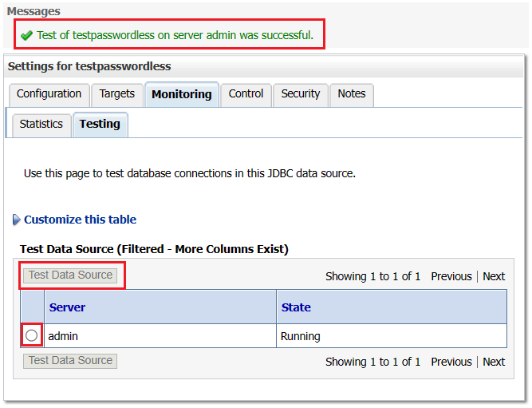This screenshot has width=532, height=408.
Task: Open the Customize this table link
Action: tap(80, 220)
